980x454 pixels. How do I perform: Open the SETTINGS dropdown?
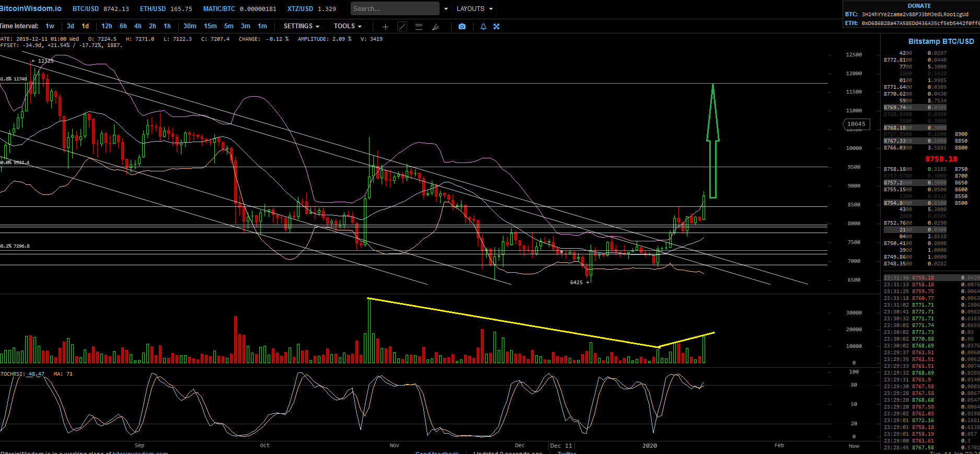click(301, 26)
